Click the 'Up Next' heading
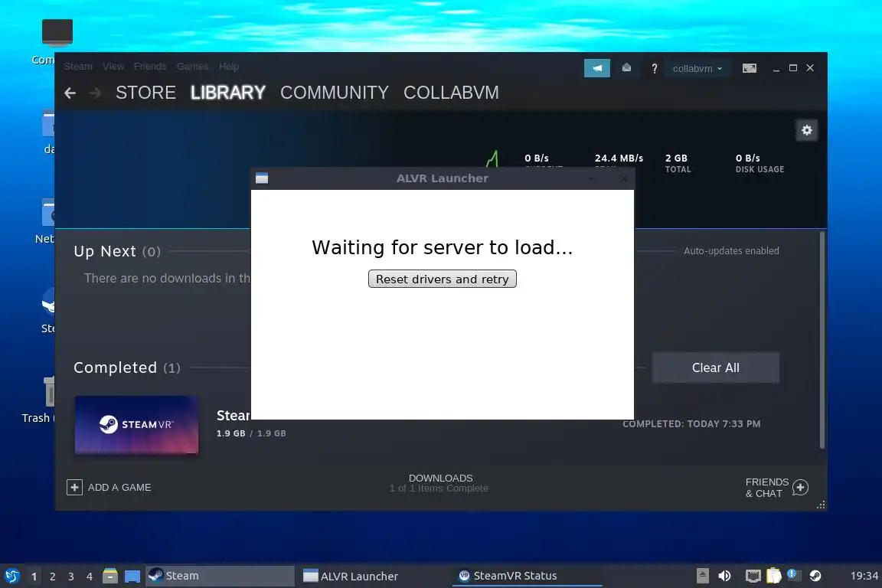 click(x=105, y=252)
